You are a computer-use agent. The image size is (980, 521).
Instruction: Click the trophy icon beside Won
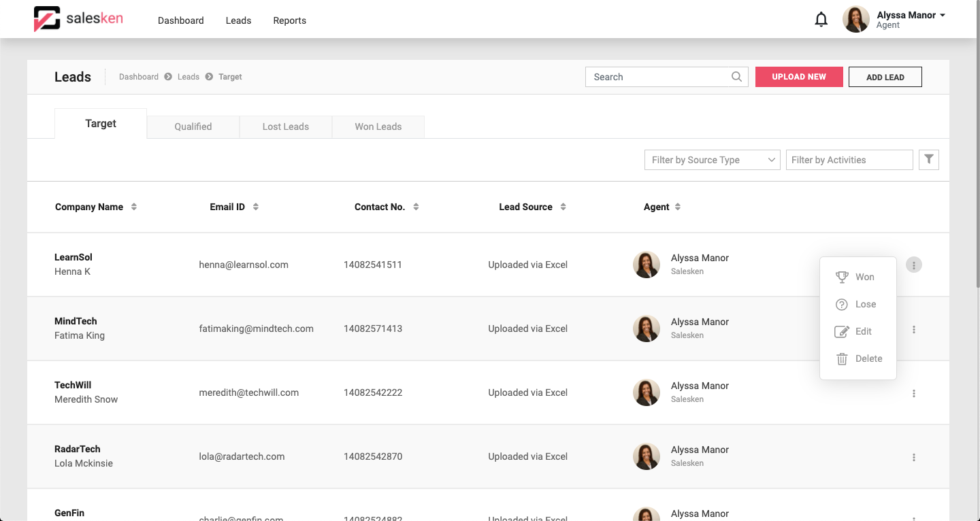[842, 277]
